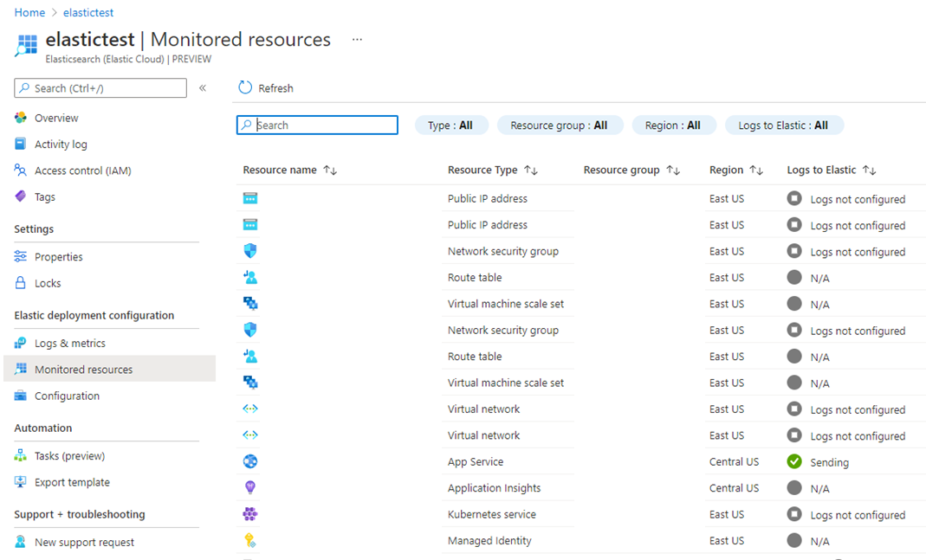
Task: Click the Logs & metrics icon
Action: click(21, 342)
